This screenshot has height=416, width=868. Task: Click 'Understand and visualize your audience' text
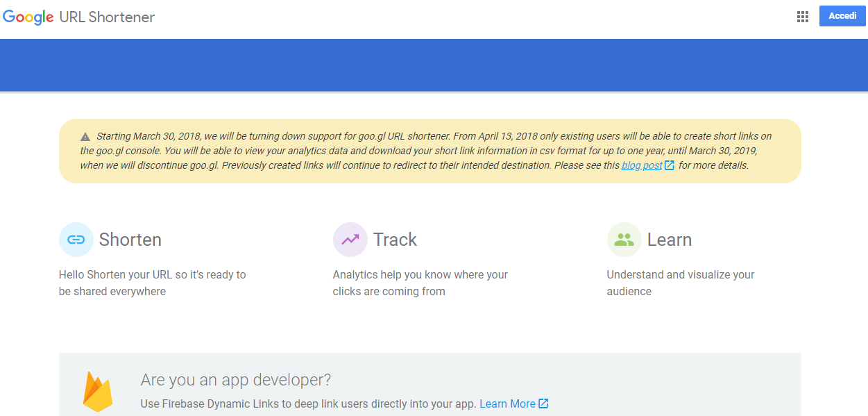(681, 283)
